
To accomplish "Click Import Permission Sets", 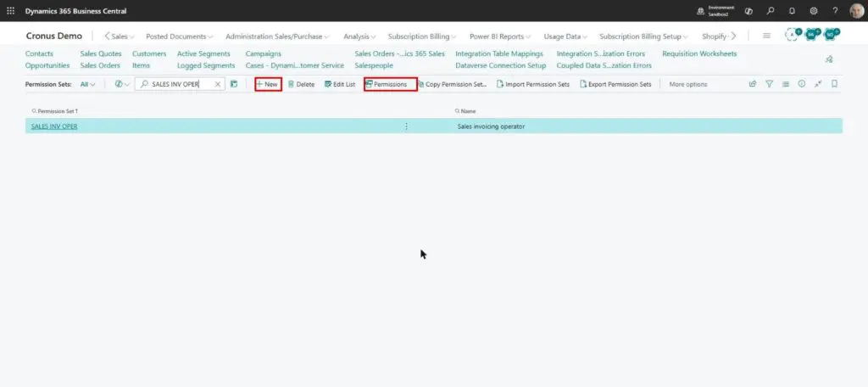I will point(533,84).
